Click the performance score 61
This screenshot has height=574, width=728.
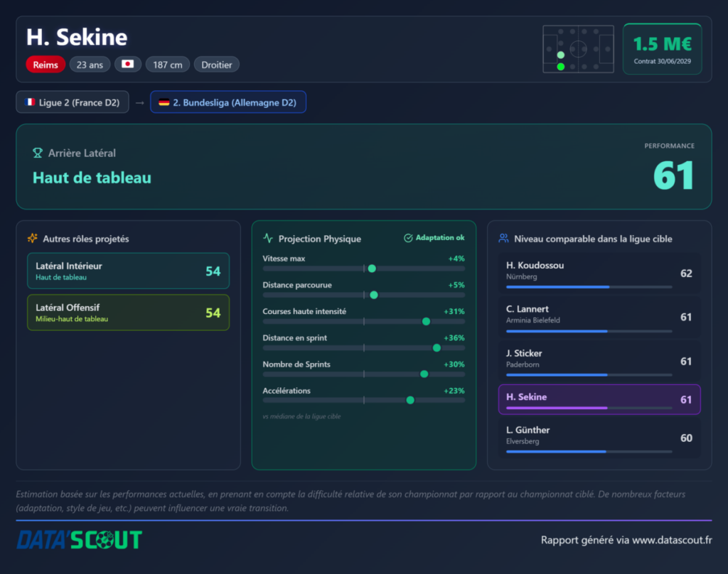point(673,176)
